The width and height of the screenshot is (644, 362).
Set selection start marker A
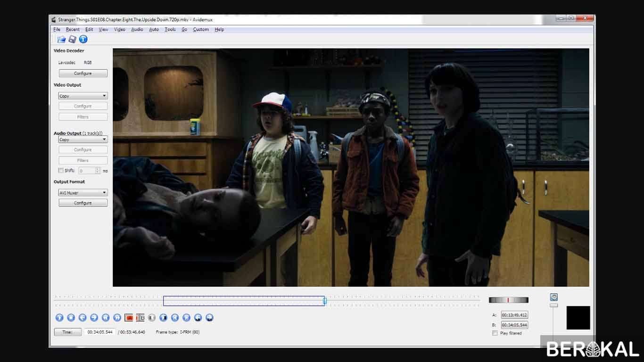(x=129, y=318)
